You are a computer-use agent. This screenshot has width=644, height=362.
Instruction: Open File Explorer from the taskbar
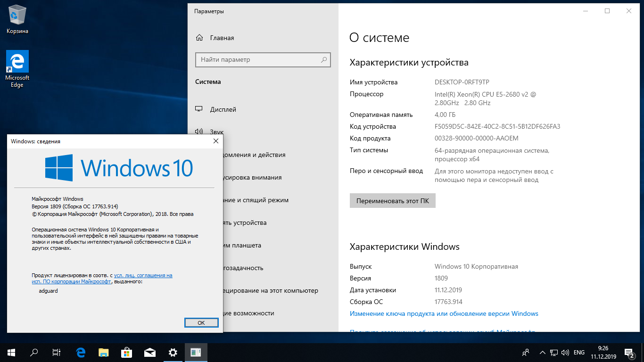(x=104, y=352)
